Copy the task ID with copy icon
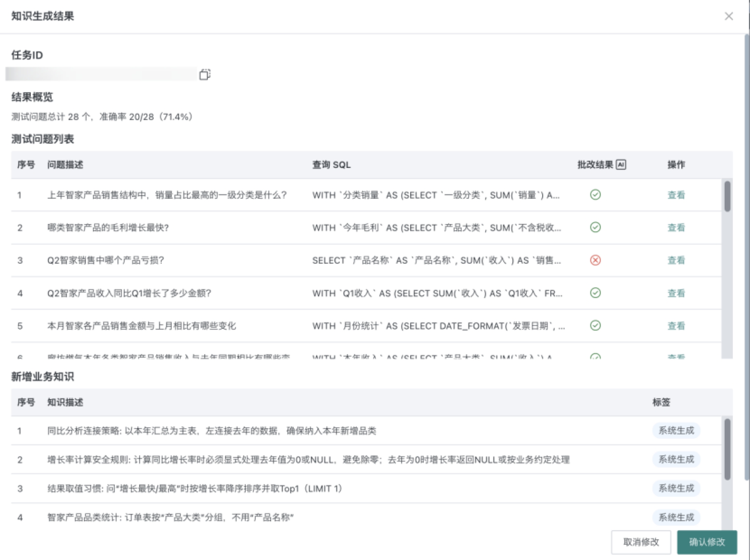Screen dimensions: 750x560 205,75
